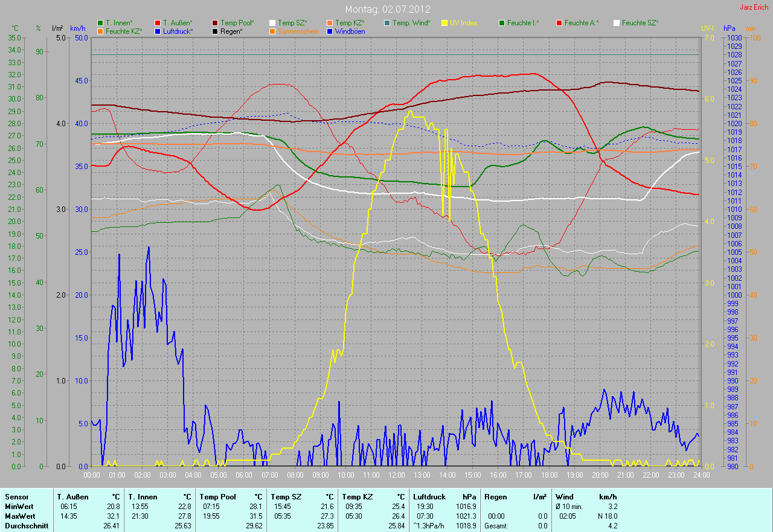Click the orange swatch beside Feuchte KZ
Screen dimensions: 773x532
tap(100, 31)
